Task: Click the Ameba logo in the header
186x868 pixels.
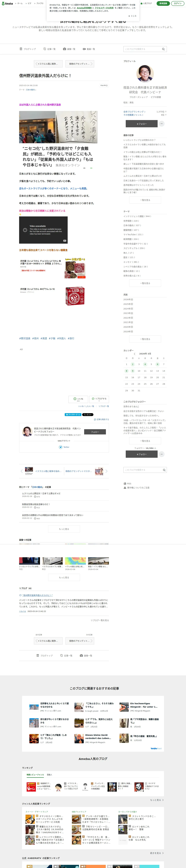Action: tap(7, 3)
